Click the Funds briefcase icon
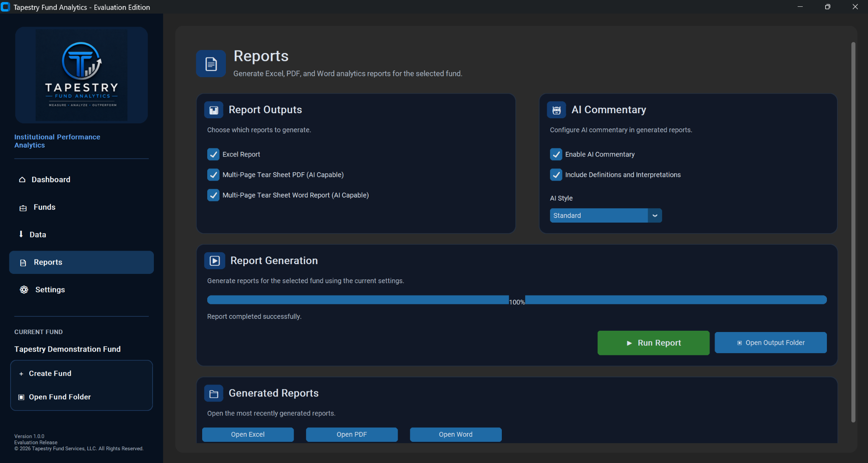868x463 pixels. pyautogui.click(x=23, y=208)
